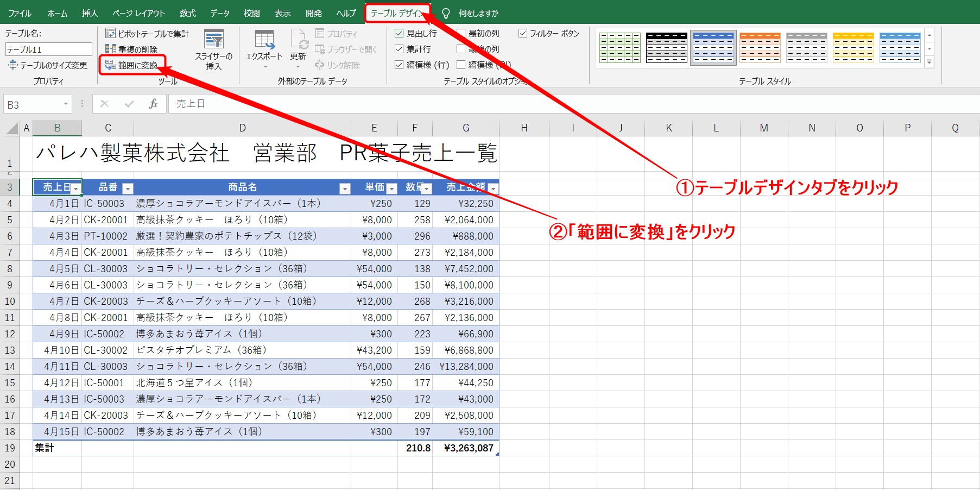Click the Refresh (更新) icon
Image resolution: width=980 pixels, height=490 pixels.
coord(299,40)
